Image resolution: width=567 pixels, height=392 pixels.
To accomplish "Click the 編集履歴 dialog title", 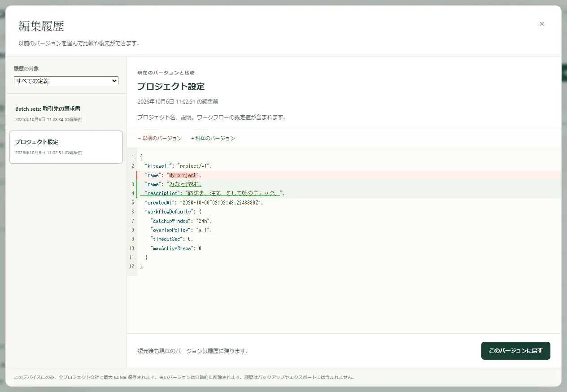I will (41, 26).
